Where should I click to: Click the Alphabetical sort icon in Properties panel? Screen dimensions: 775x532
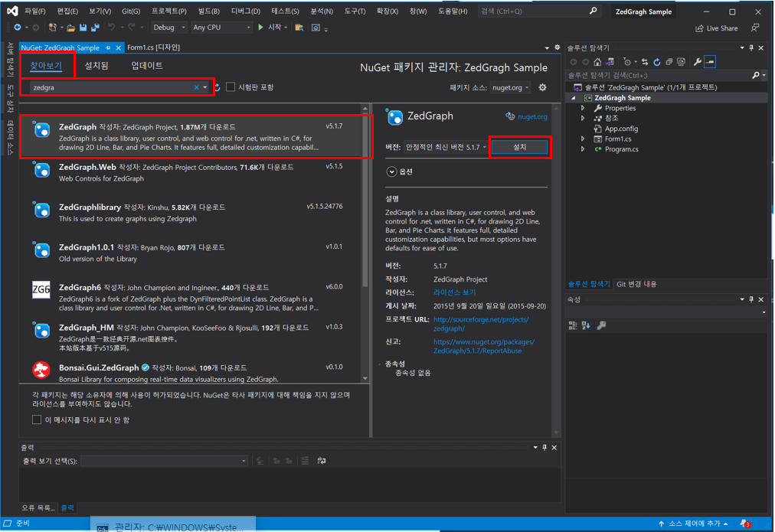tap(586, 325)
